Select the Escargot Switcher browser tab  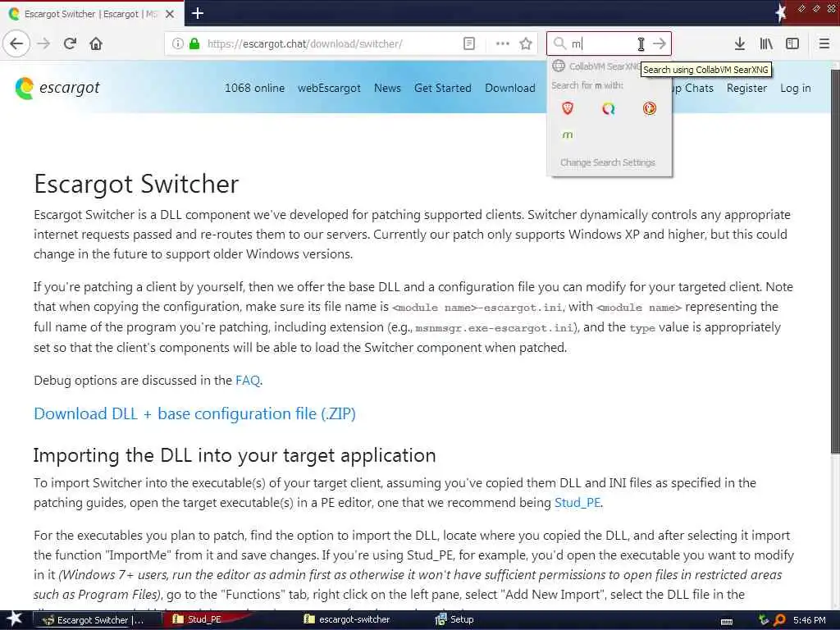coord(92,14)
